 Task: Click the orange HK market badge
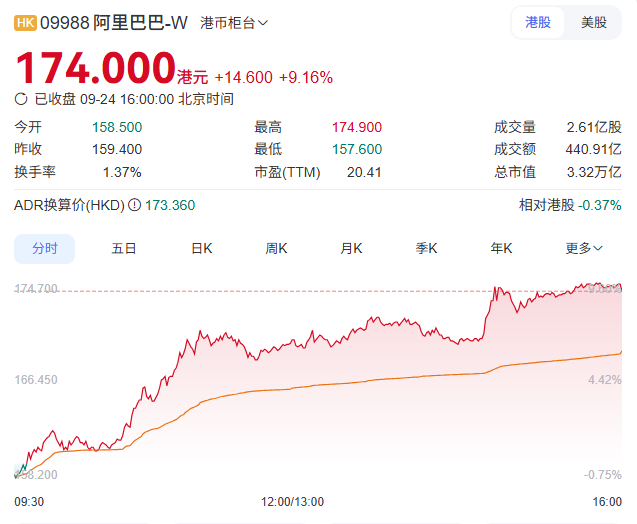(x=25, y=22)
